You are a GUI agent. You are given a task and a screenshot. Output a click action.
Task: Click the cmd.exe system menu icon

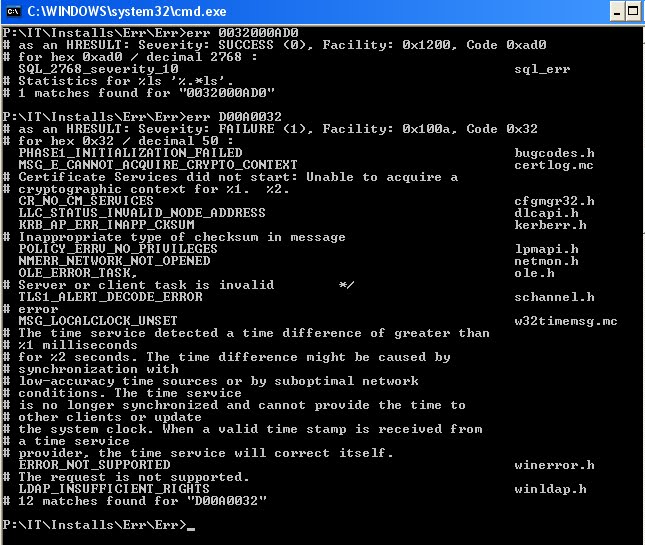(x=13, y=12)
